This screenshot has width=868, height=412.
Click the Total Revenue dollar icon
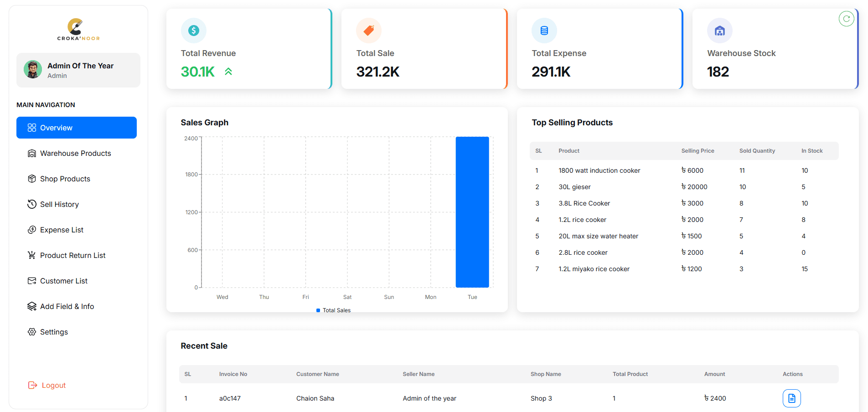pos(194,31)
